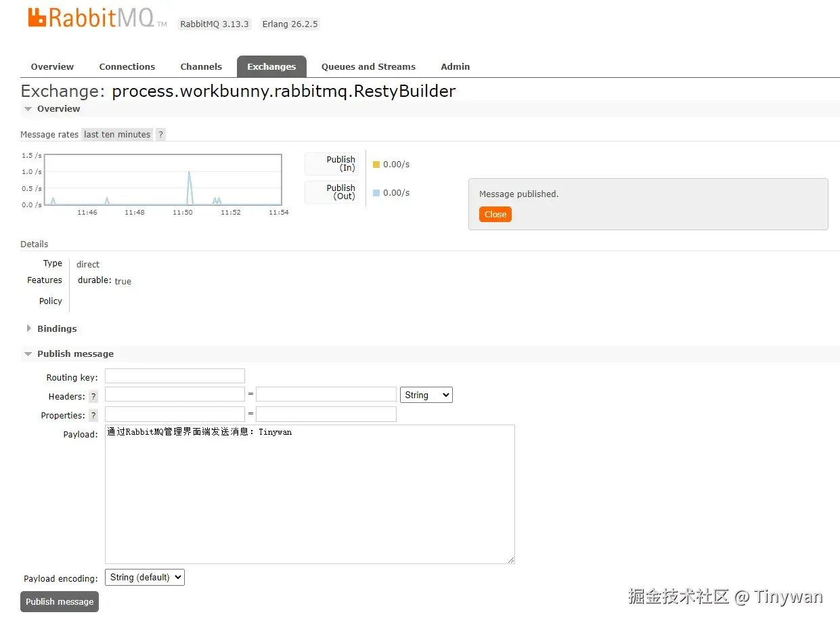
Task: Focus the Properties name field
Action: coord(175,414)
